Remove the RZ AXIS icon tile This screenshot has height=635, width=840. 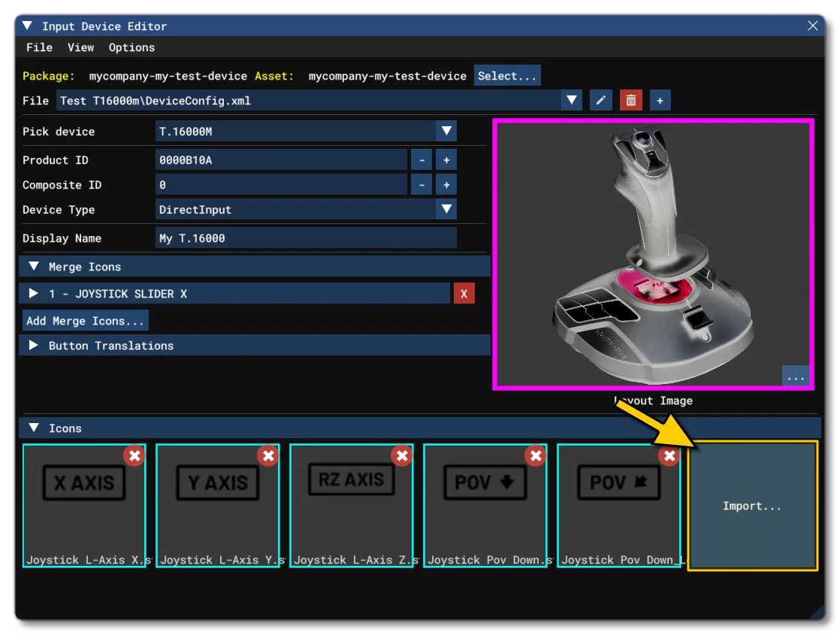402,456
